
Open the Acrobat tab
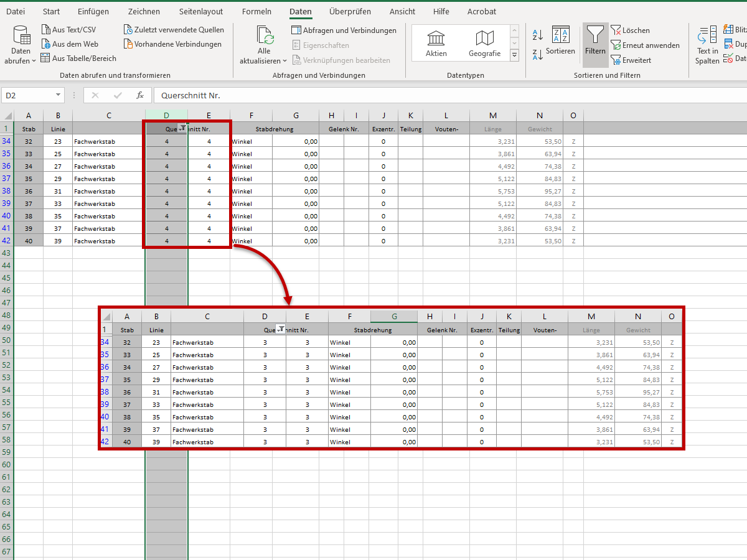click(x=482, y=11)
